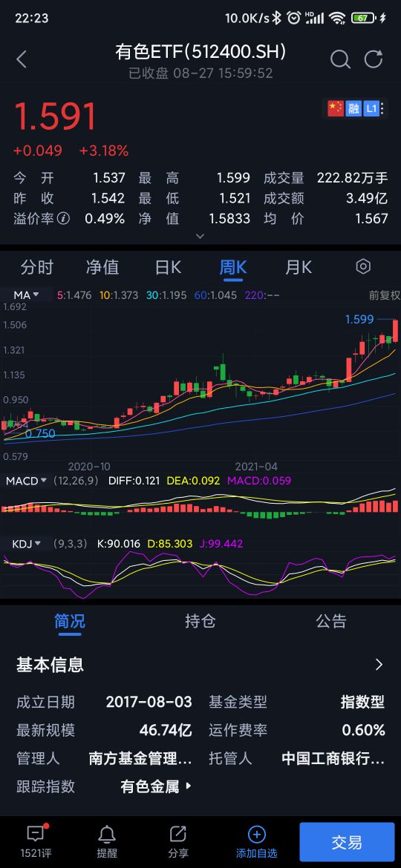Tap the 运作费率 0.60% value
Screen dimensions: 401x868
tap(363, 730)
